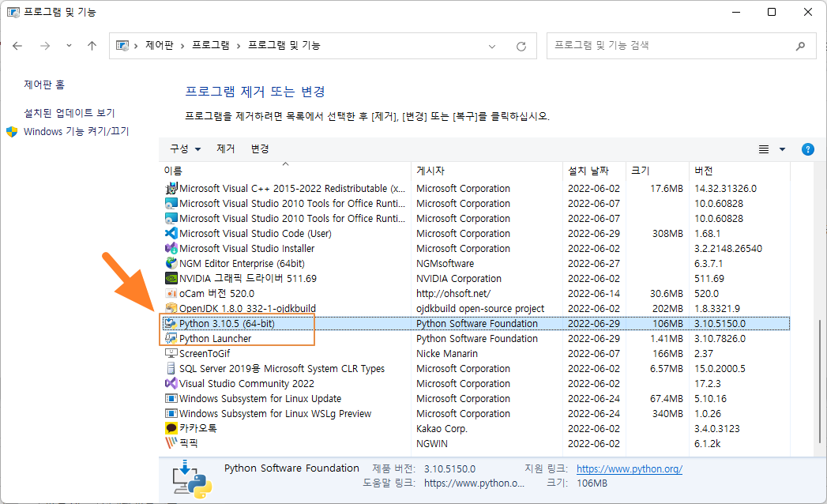Sort by the 게시자 column header

tap(487, 171)
